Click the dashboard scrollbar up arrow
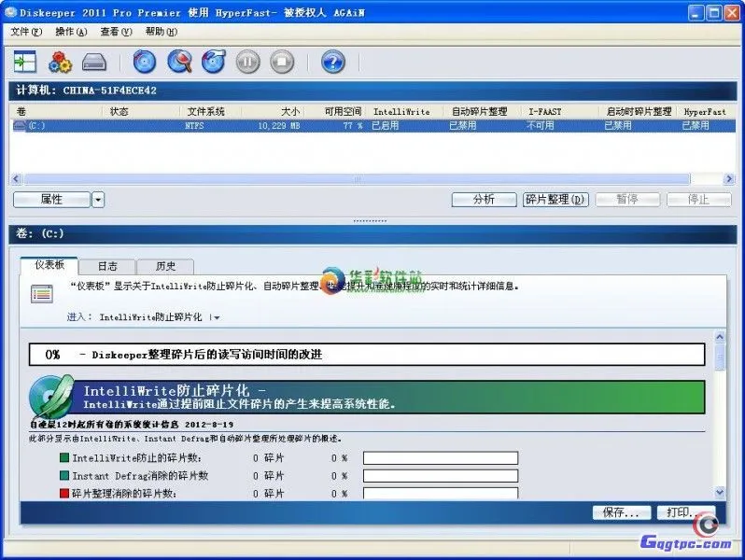This screenshot has height=560, width=745. tap(720, 337)
